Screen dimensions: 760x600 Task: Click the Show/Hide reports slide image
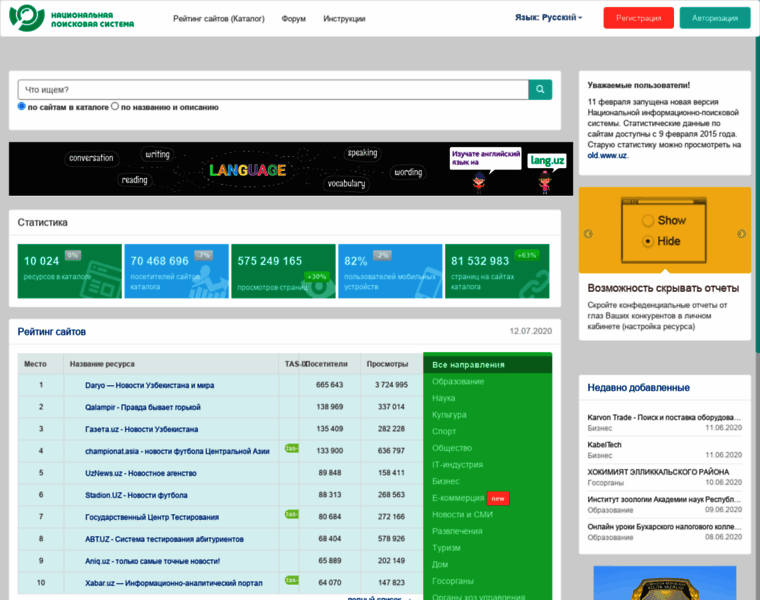[x=664, y=230]
